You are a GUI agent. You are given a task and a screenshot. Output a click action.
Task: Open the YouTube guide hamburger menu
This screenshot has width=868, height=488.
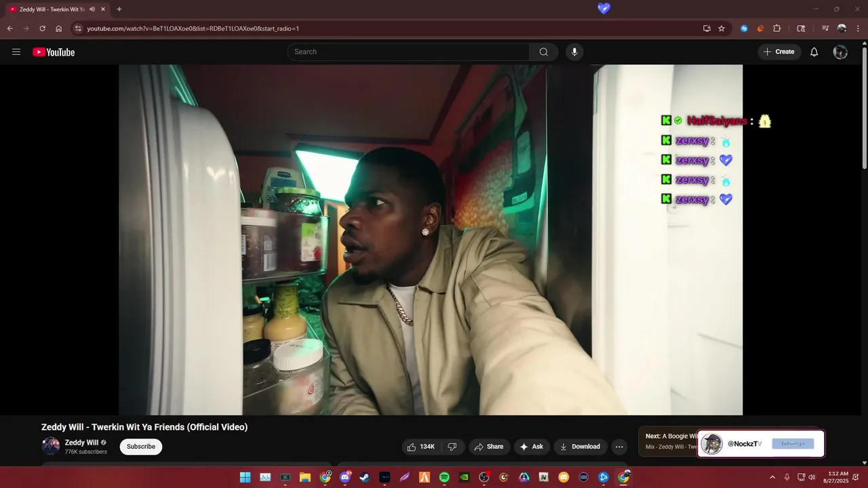[x=16, y=52]
